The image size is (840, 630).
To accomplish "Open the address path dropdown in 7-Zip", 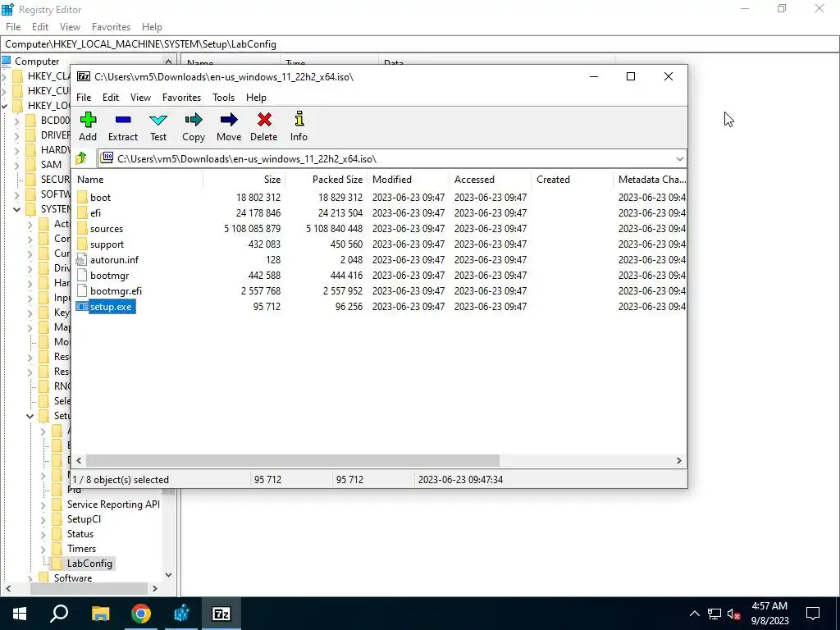I will coord(679,158).
